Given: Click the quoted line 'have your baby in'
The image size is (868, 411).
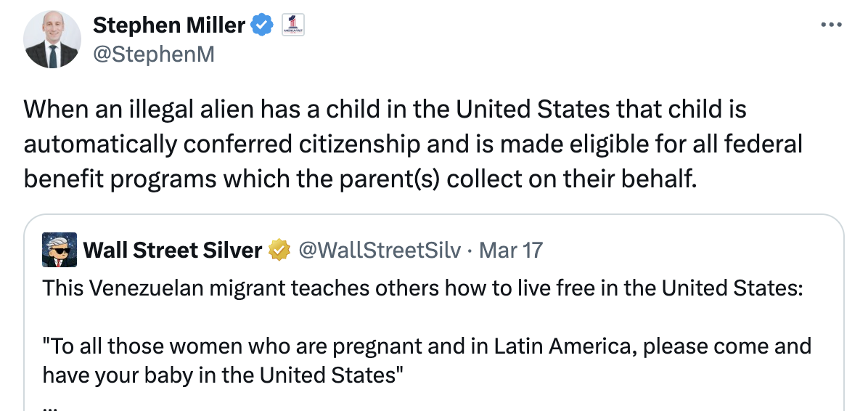Looking at the screenshot, I should (x=223, y=375).
